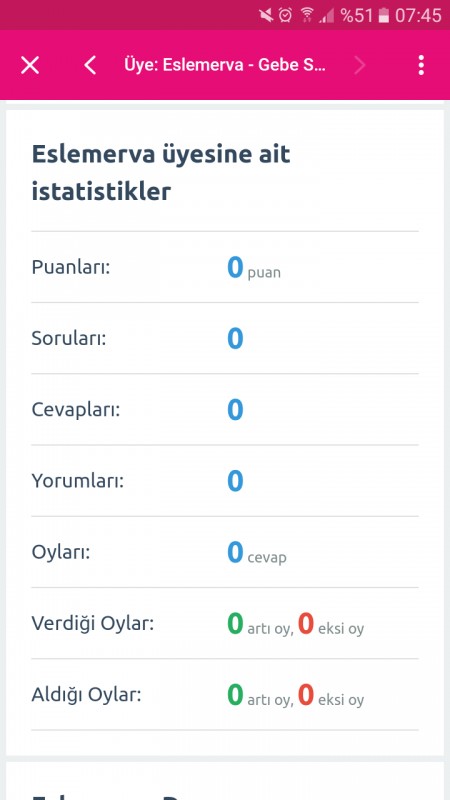Tap the page title 'Üye: Eslemerva - Gebe S...'

[x=225, y=65]
